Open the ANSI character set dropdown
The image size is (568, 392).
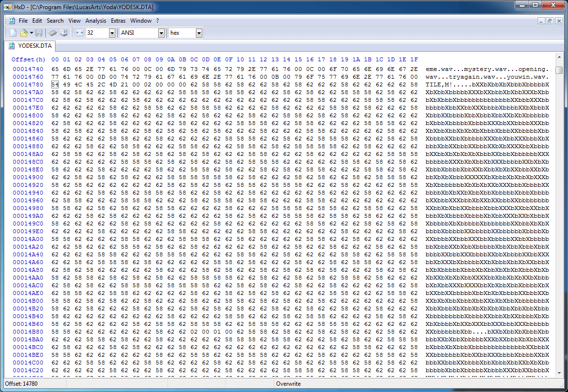[x=161, y=33]
